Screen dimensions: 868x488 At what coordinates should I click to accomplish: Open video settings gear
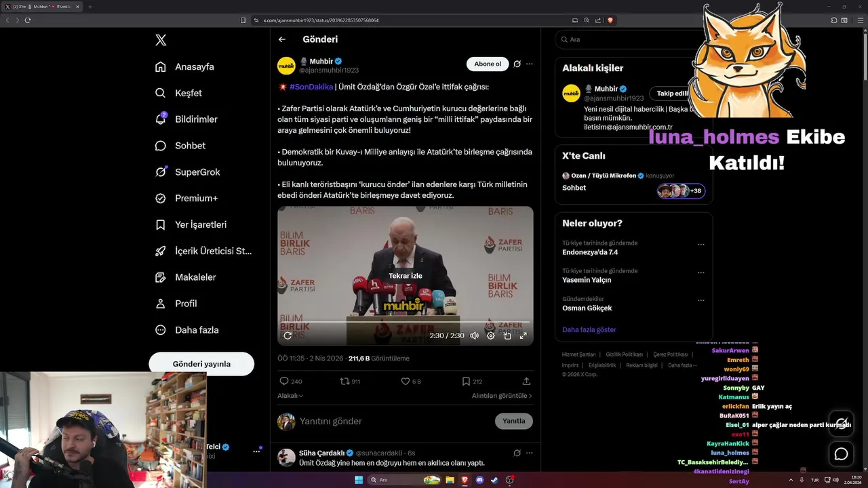point(491,335)
